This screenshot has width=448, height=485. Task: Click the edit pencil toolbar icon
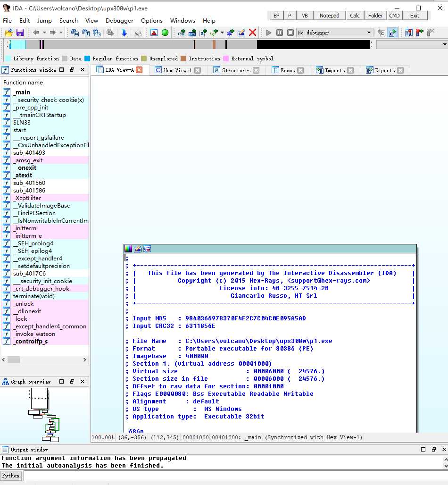(x=241, y=33)
